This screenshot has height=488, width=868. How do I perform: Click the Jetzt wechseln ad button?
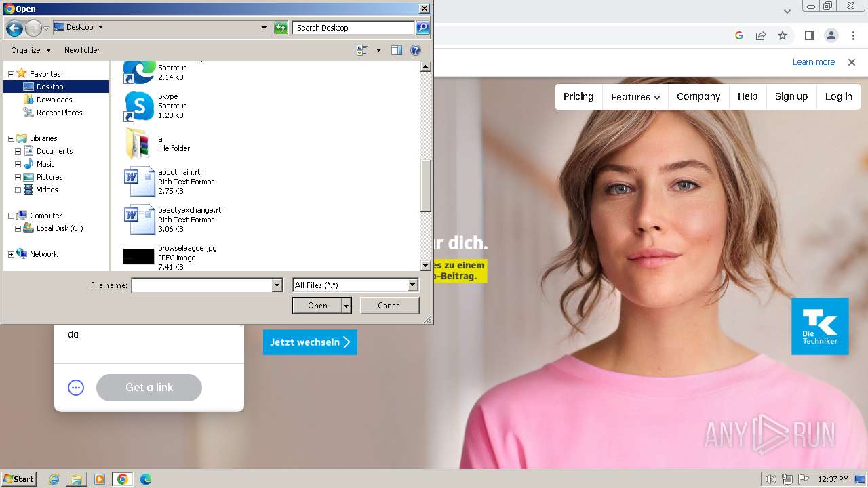point(310,342)
